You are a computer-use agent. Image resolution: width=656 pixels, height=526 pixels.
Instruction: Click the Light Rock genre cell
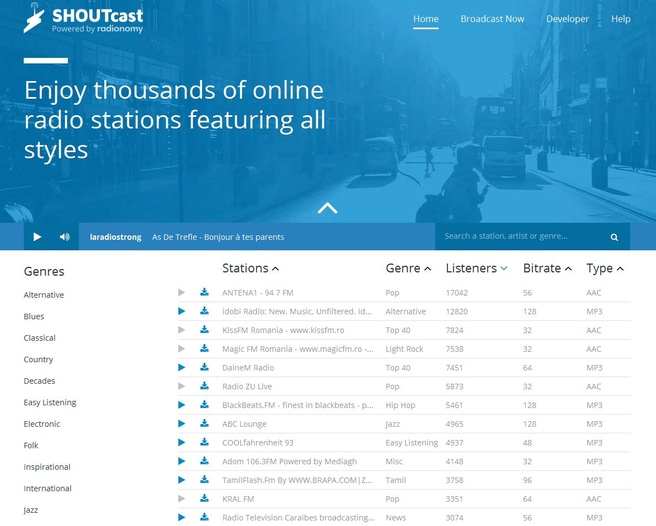(x=404, y=349)
